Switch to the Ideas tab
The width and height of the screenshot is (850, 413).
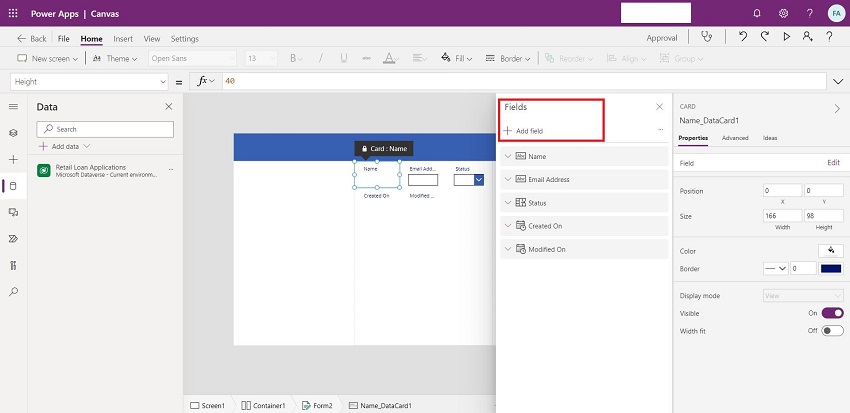[x=770, y=138]
